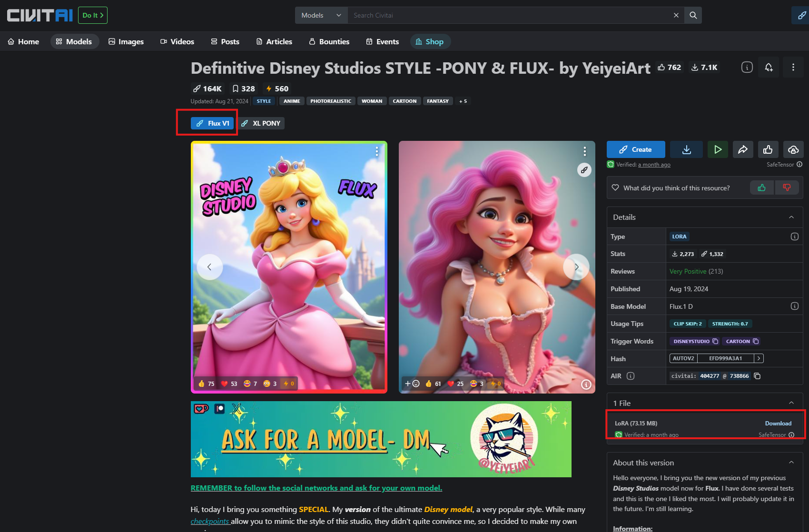Clear the search field with X icon
Image resolution: width=809 pixels, height=532 pixels.
coord(676,15)
